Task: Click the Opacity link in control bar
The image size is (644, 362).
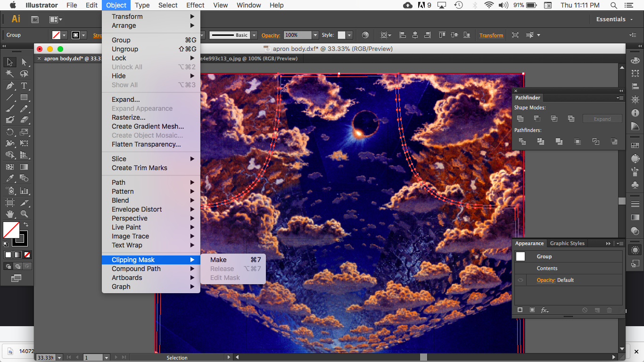Action: [271, 35]
